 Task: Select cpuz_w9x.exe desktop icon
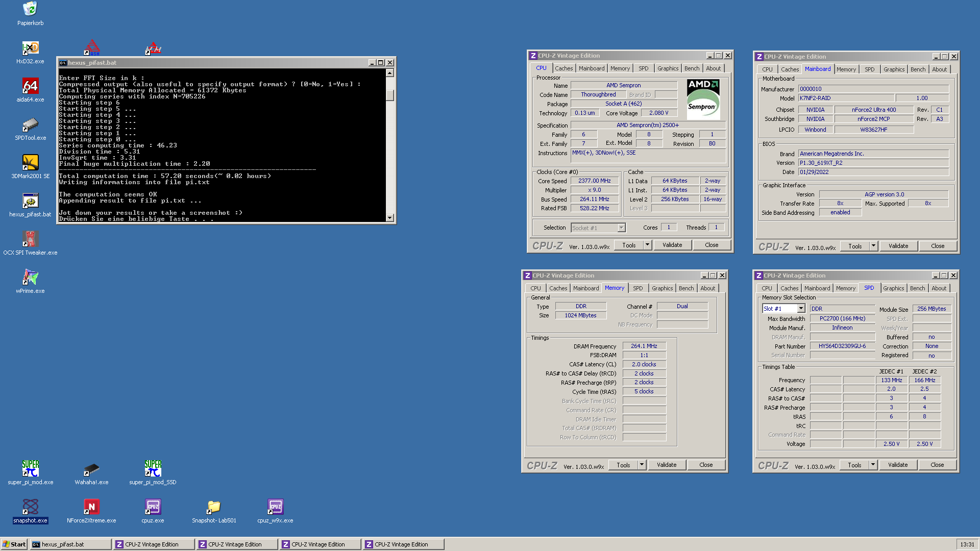(x=275, y=507)
